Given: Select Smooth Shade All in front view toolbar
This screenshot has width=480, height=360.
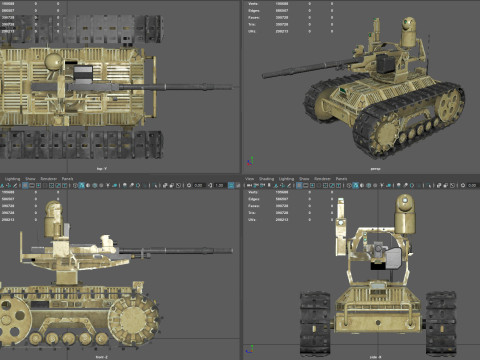Looking at the screenshot, I should (82, 185).
